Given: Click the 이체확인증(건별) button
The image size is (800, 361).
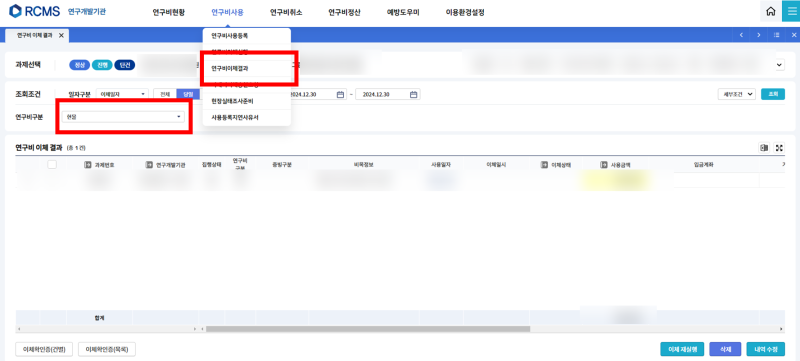Looking at the screenshot, I should pos(44,349).
